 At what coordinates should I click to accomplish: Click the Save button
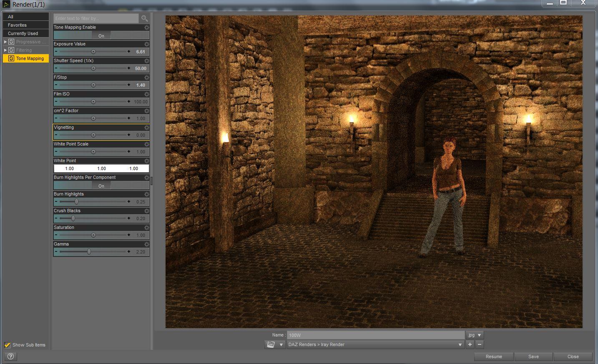533,356
